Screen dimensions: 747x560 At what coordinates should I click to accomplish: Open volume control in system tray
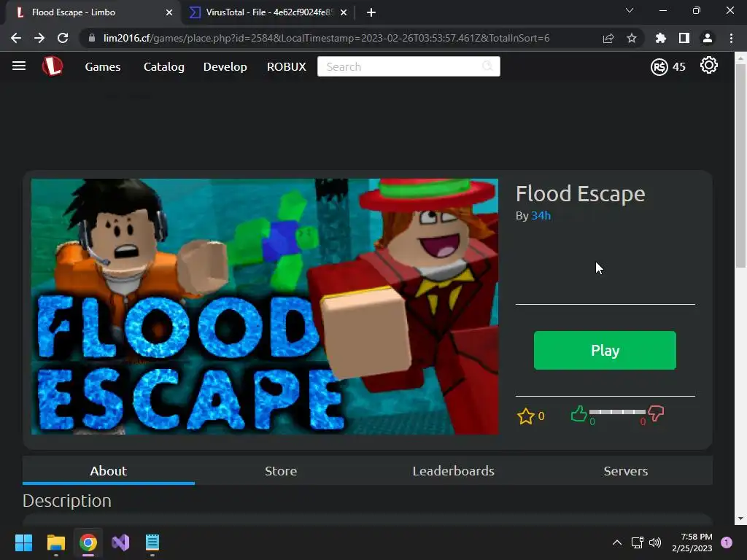pyautogui.click(x=656, y=542)
